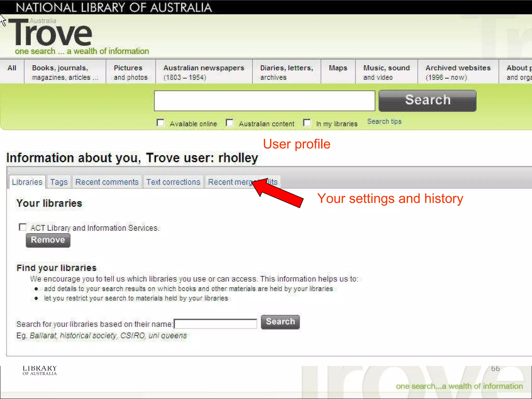This screenshot has width=532, height=399.
Task: Tick the Australian content checkbox
Action: (x=230, y=123)
